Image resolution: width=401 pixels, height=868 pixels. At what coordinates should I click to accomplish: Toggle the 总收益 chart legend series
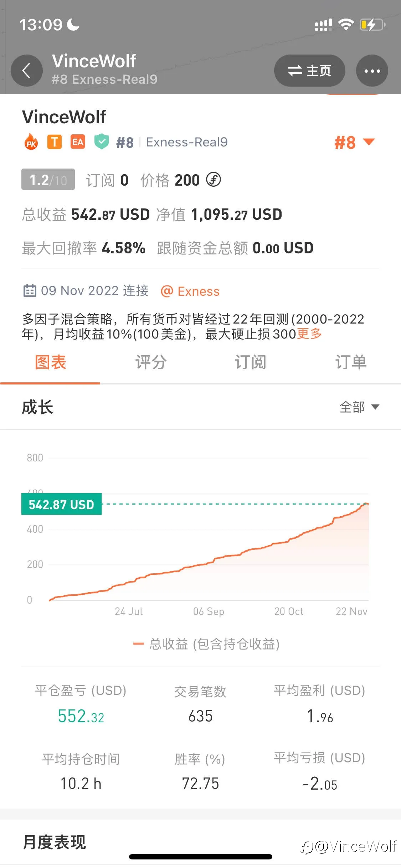pyautogui.click(x=206, y=644)
